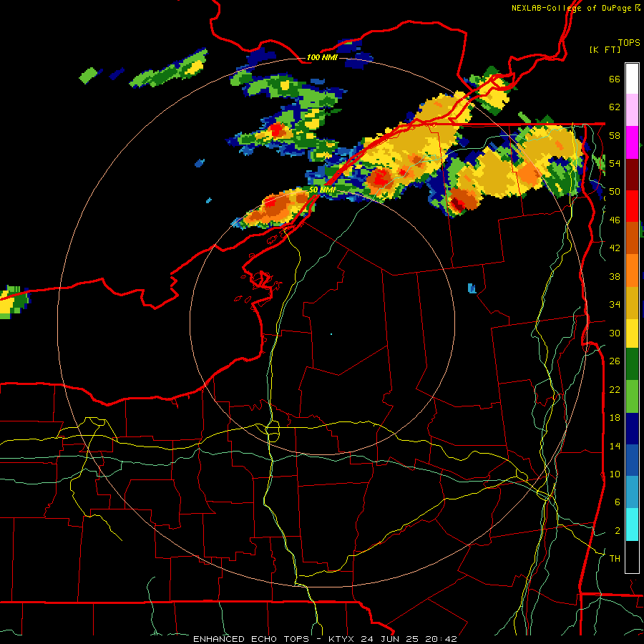Click the 50 NMI range ring label

pos(323,190)
